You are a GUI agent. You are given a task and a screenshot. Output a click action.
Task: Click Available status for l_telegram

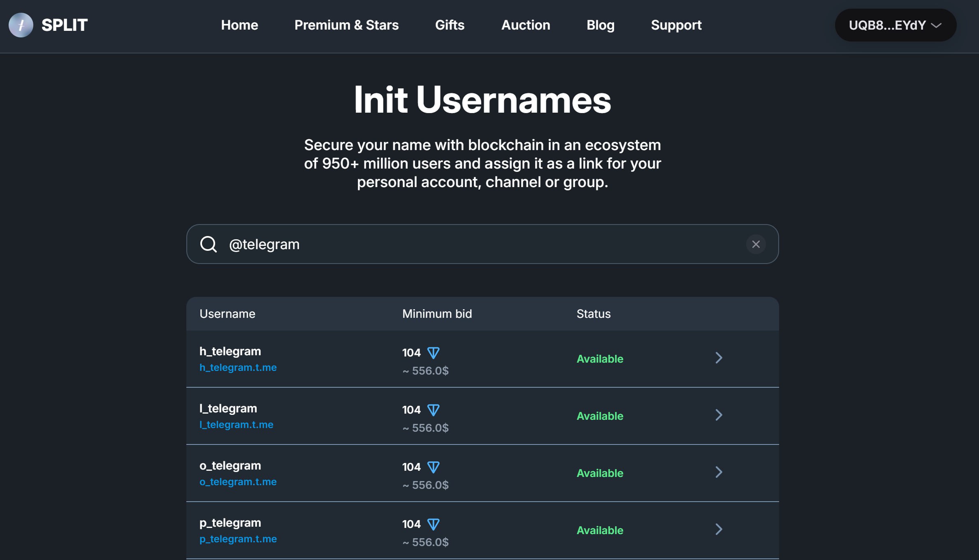(x=600, y=416)
